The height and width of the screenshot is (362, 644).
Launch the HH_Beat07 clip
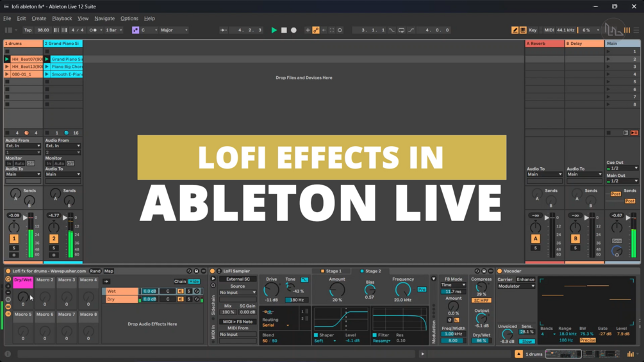click(x=6, y=59)
